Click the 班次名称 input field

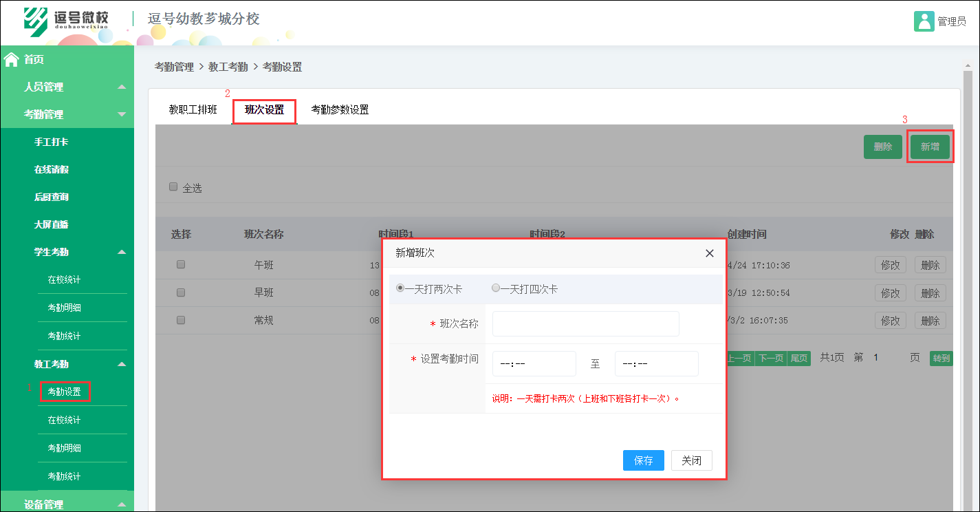[585, 323]
